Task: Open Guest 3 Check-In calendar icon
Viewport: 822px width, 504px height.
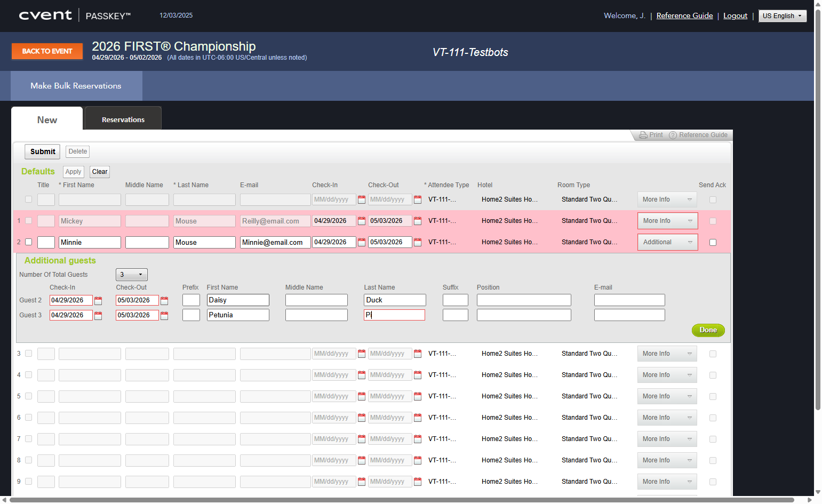Action: point(98,316)
